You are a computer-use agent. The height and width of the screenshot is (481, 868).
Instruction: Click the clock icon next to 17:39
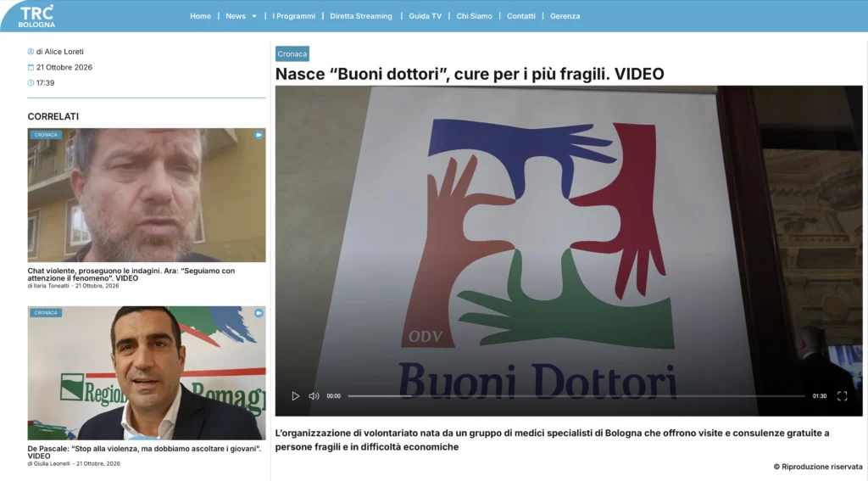(x=31, y=82)
